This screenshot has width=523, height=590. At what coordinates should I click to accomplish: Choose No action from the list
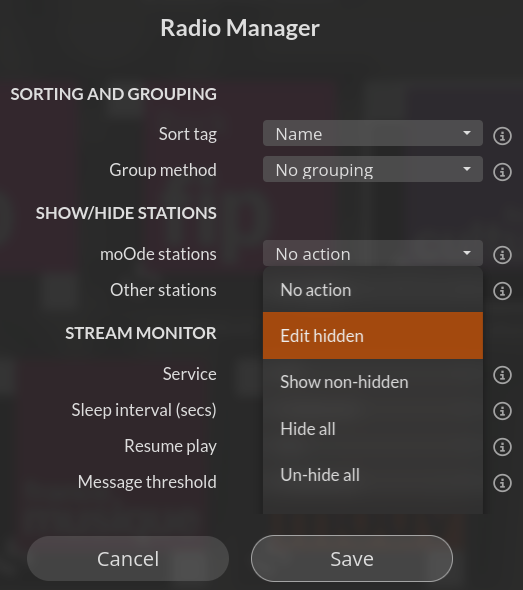pyautogui.click(x=372, y=290)
